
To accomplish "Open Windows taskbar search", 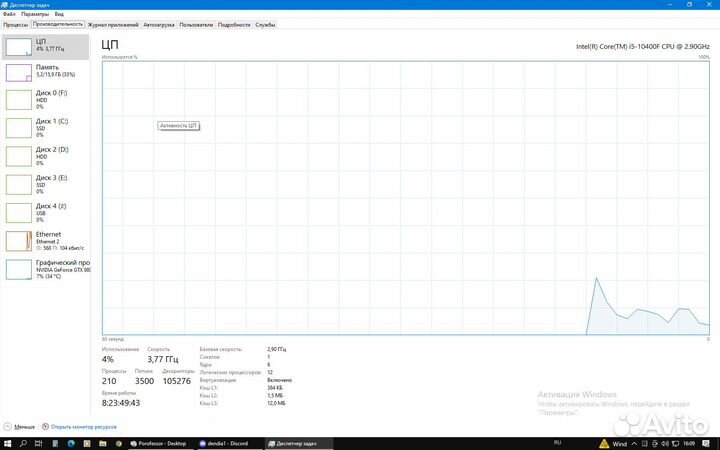I will tap(23, 444).
